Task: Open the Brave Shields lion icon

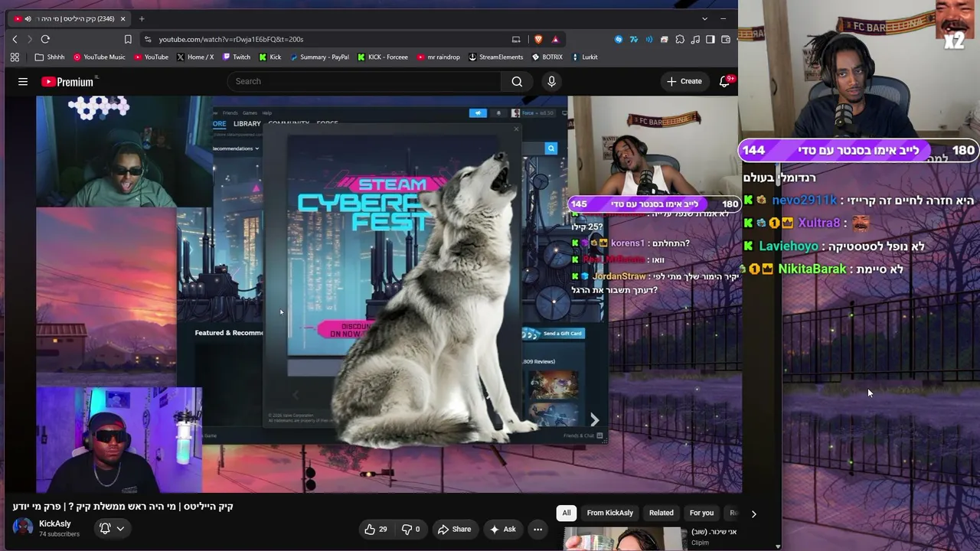Action: [538, 39]
